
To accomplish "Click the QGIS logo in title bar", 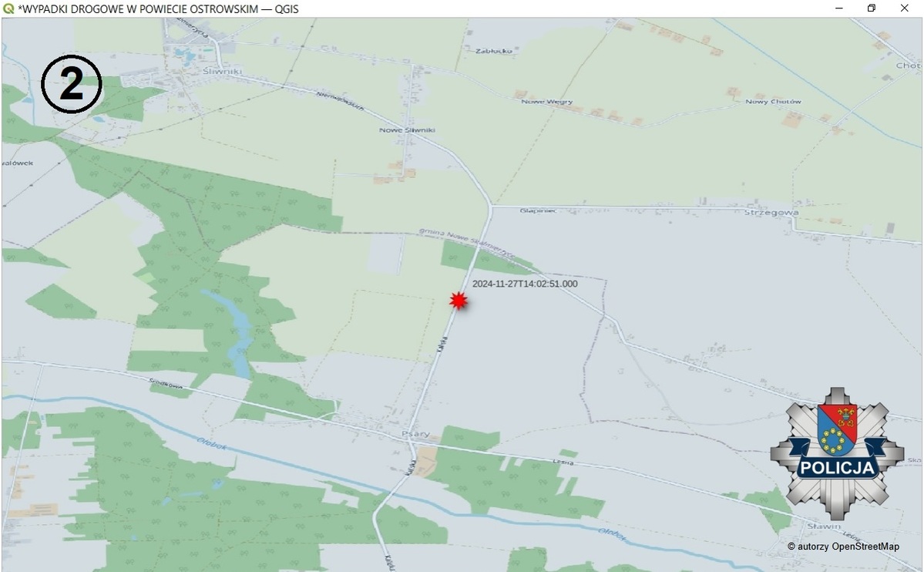I will (x=8, y=8).
